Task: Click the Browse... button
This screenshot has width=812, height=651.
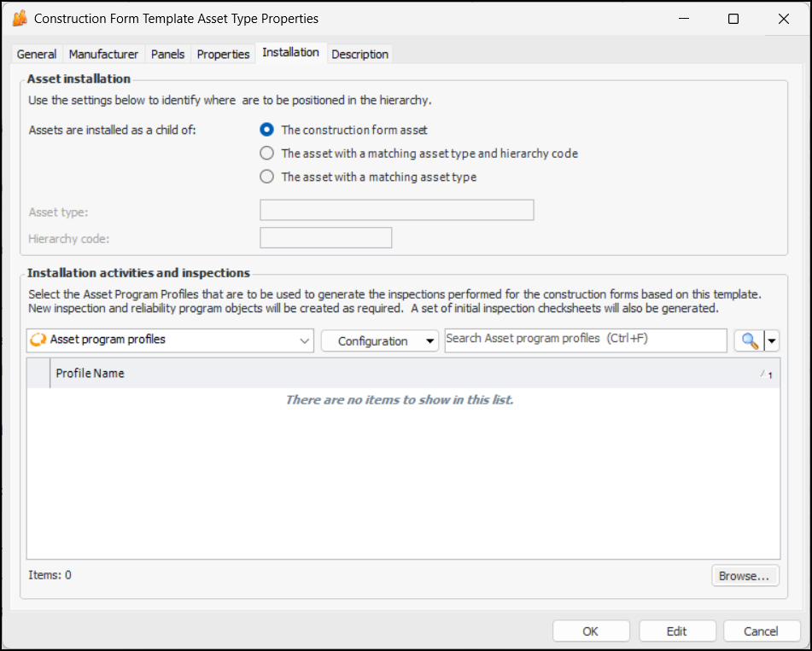Action: tap(745, 576)
